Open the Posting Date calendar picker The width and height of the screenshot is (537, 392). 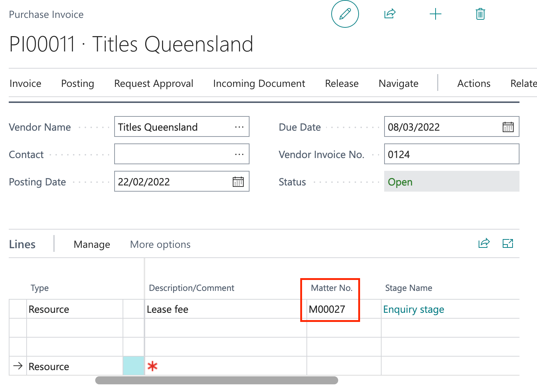tap(238, 182)
